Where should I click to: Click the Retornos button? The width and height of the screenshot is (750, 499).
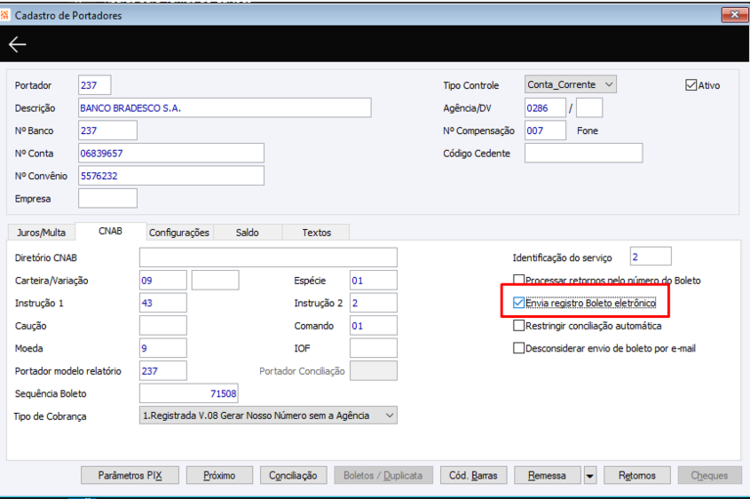click(x=637, y=476)
